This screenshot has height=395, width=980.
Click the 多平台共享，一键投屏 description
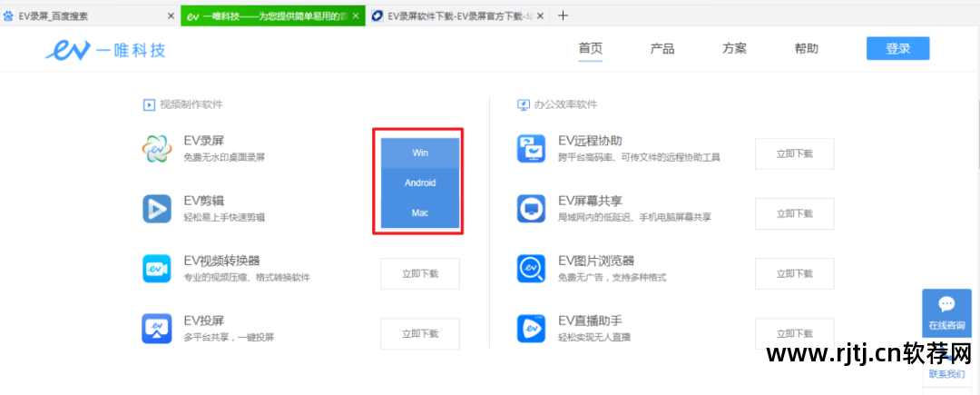click(x=229, y=338)
